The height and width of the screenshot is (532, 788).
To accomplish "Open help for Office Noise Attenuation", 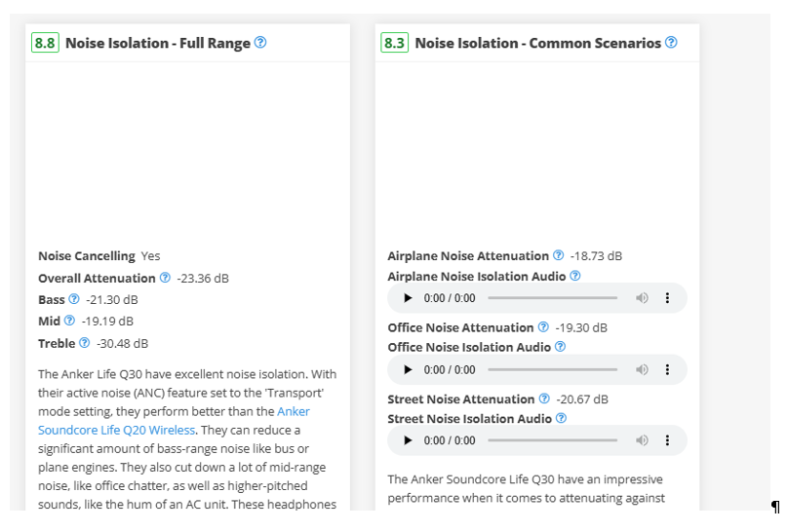I will pyautogui.click(x=543, y=326).
